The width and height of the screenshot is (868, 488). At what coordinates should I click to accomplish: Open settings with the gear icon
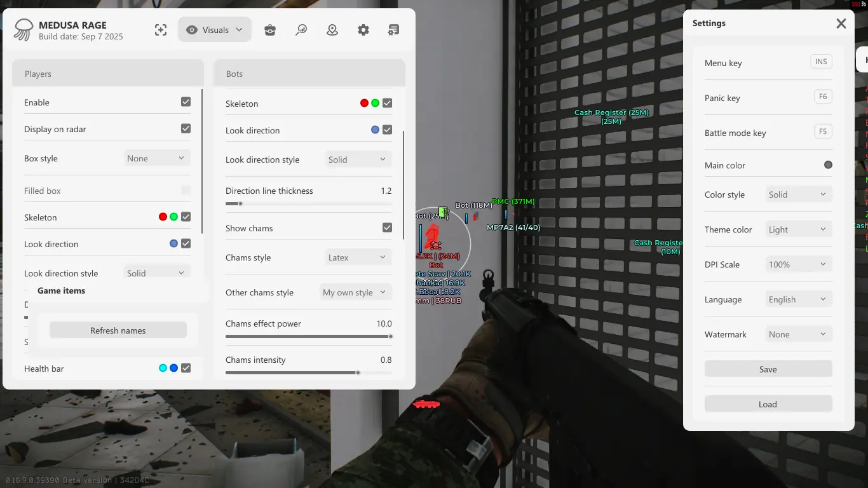point(363,30)
